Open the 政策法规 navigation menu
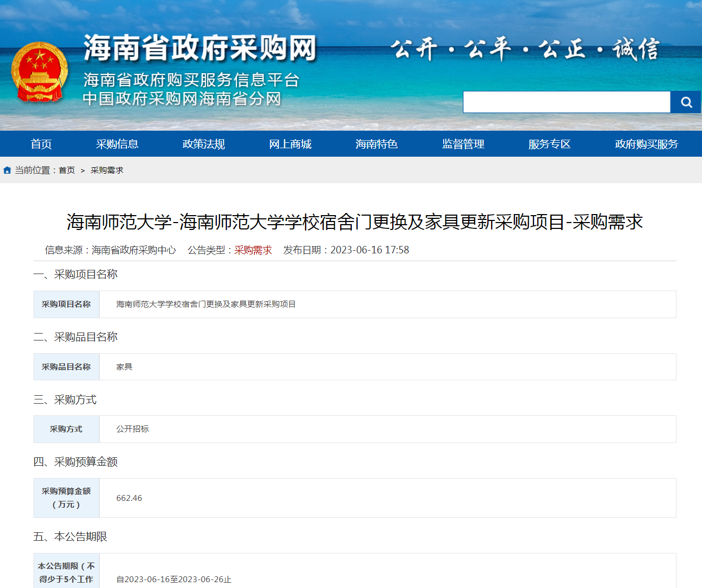The image size is (702, 588). [x=204, y=144]
